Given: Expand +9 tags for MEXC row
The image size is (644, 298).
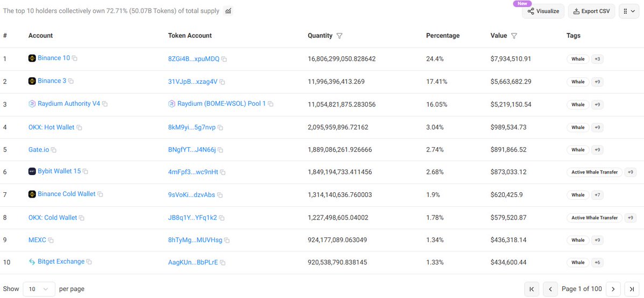Looking at the screenshot, I should click(597, 239).
